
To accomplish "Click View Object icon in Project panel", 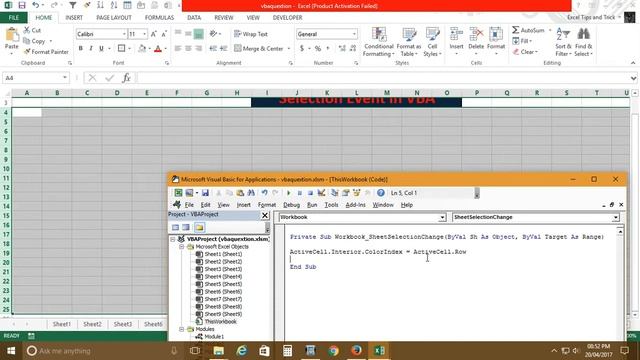I will (x=186, y=227).
